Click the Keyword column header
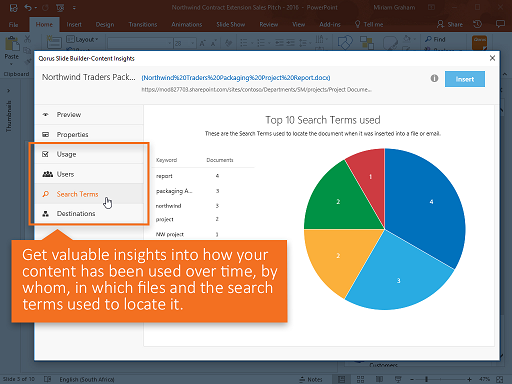The image size is (512, 384). click(166, 160)
